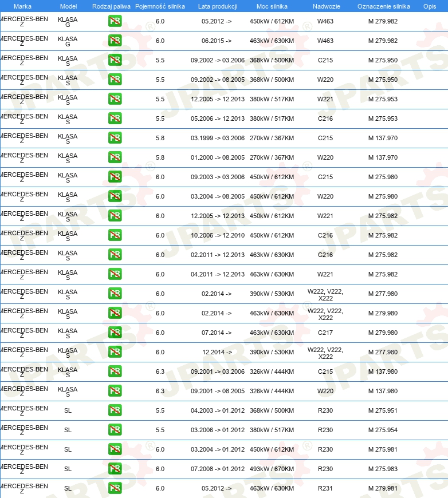
Task: Click W463 in the 06.2015 row
Action: [x=325, y=41]
